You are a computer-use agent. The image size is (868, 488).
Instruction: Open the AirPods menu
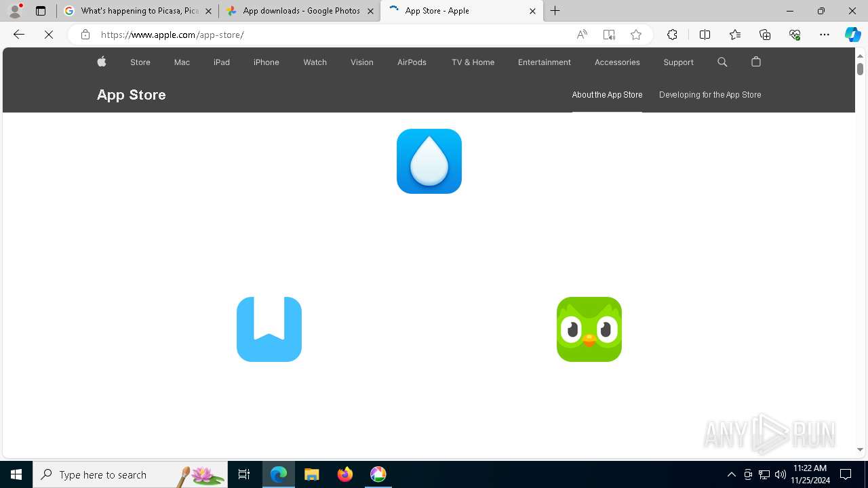click(412, 62)
